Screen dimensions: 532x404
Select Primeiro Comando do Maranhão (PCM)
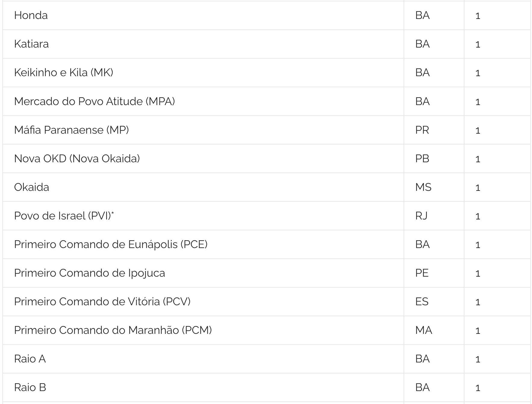pos(113,330)
